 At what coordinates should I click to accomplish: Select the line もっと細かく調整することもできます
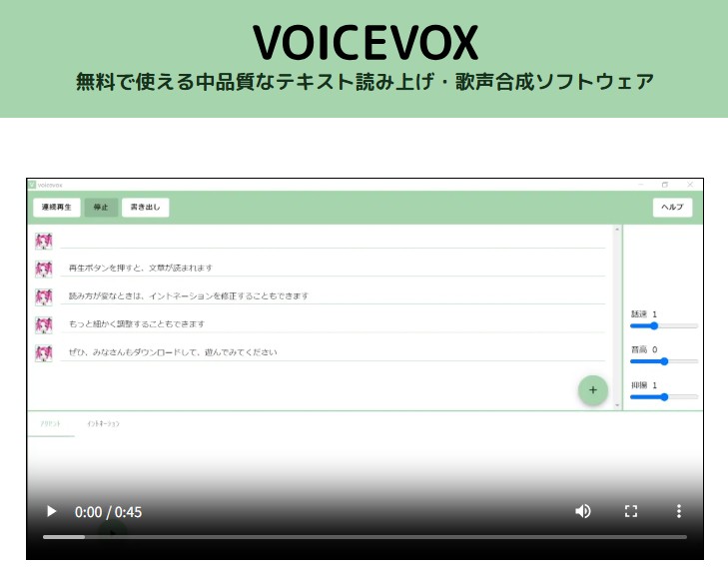click(x=137, y=324)
